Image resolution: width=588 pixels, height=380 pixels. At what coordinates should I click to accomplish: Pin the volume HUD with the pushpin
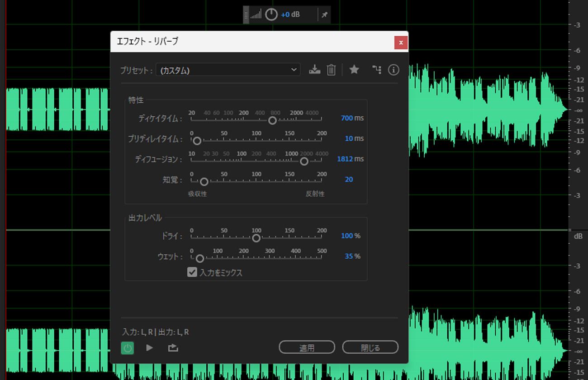325,15
